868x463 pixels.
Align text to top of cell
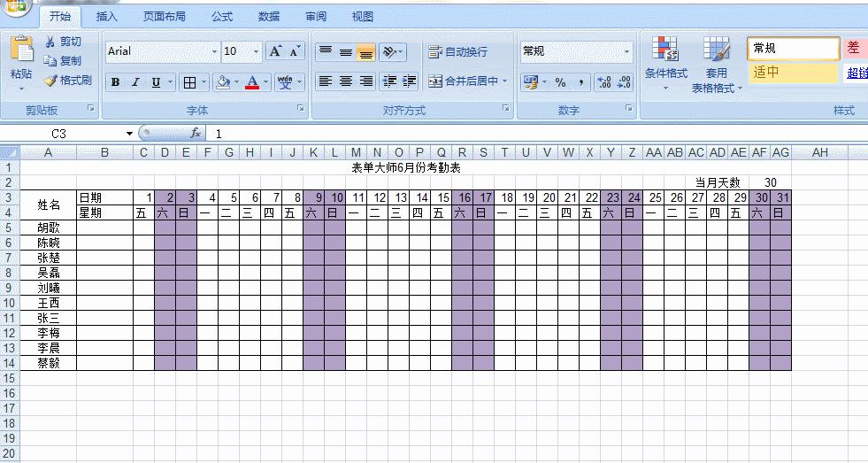tap(326, 52)
